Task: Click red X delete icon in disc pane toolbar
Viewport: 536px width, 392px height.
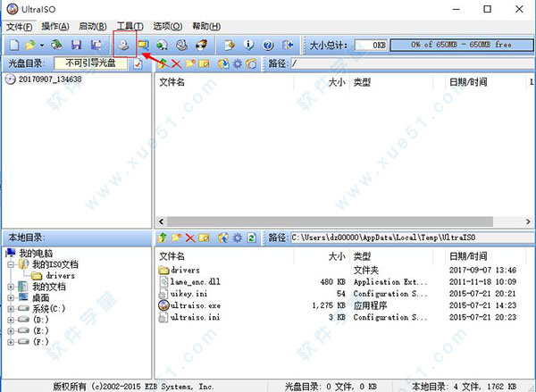Action: [176, 64]
